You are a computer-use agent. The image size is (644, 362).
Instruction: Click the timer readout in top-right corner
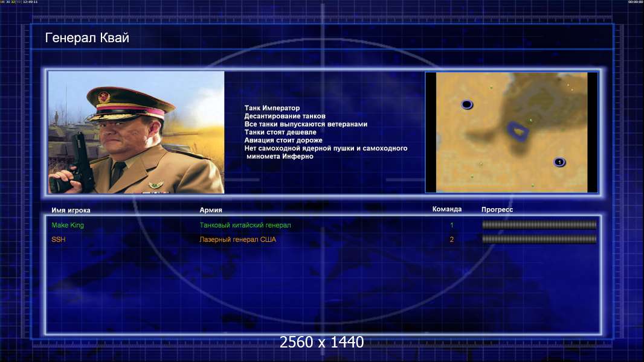[x=636, y=2]
